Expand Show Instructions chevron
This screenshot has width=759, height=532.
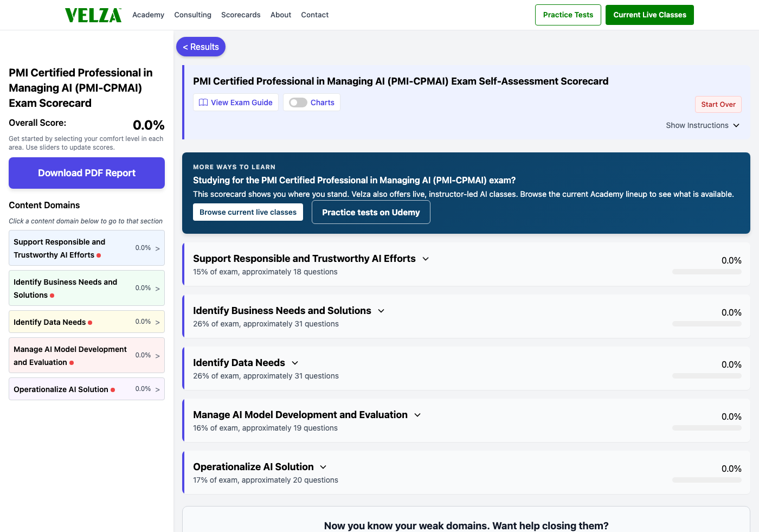coord(736,125)
